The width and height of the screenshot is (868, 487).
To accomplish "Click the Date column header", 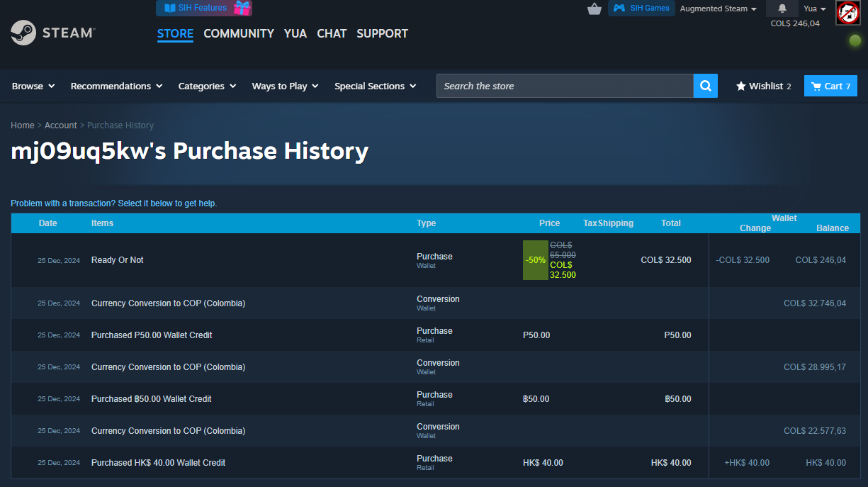I will click(48, 223).
